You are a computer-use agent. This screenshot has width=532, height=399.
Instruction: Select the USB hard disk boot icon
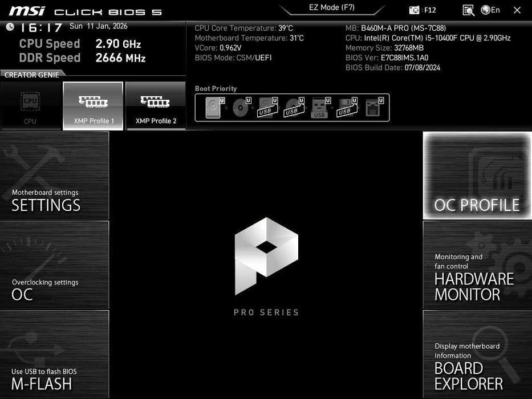[267, 108]
